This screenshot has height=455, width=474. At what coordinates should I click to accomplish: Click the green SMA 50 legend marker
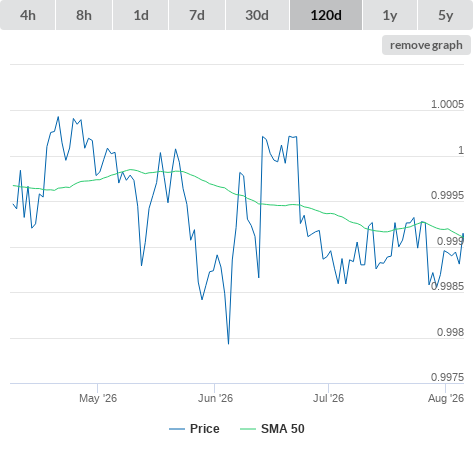[248, 429]
